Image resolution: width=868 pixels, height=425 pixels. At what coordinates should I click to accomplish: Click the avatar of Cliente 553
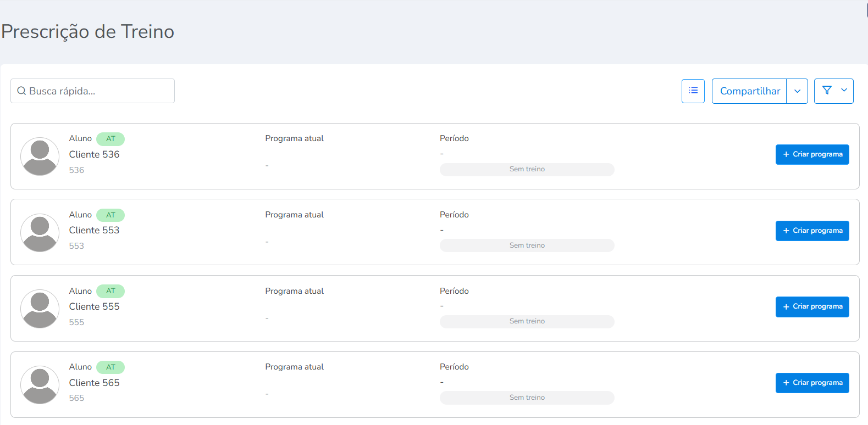[40, 233]
